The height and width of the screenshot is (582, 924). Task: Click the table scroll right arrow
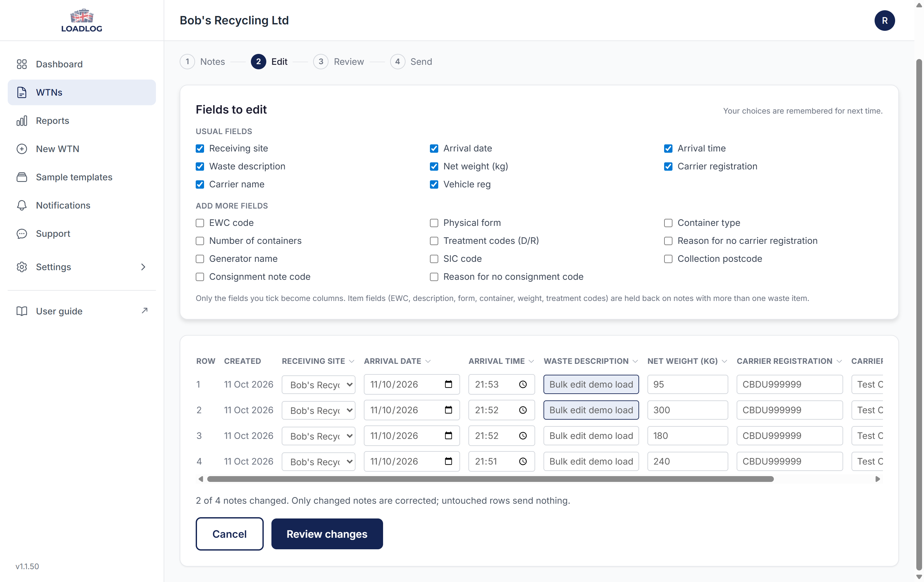pos(877,479)
